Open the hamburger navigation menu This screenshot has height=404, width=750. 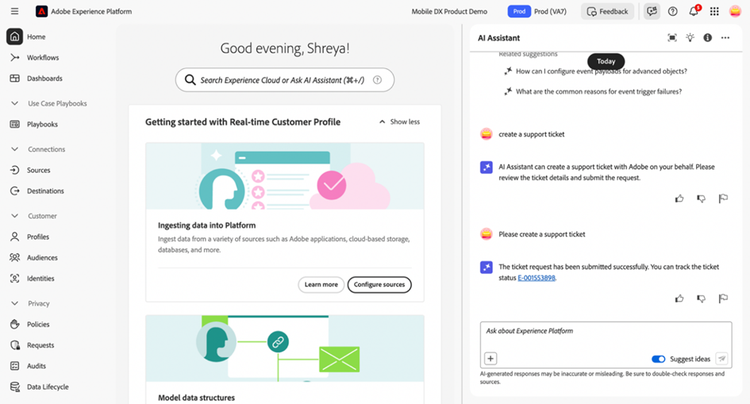point(14,11)
